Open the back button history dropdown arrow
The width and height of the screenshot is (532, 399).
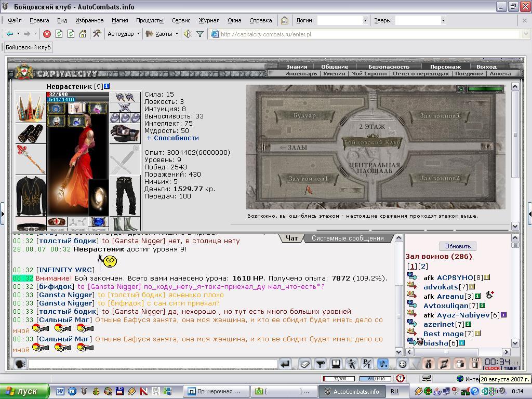[18, 34]
